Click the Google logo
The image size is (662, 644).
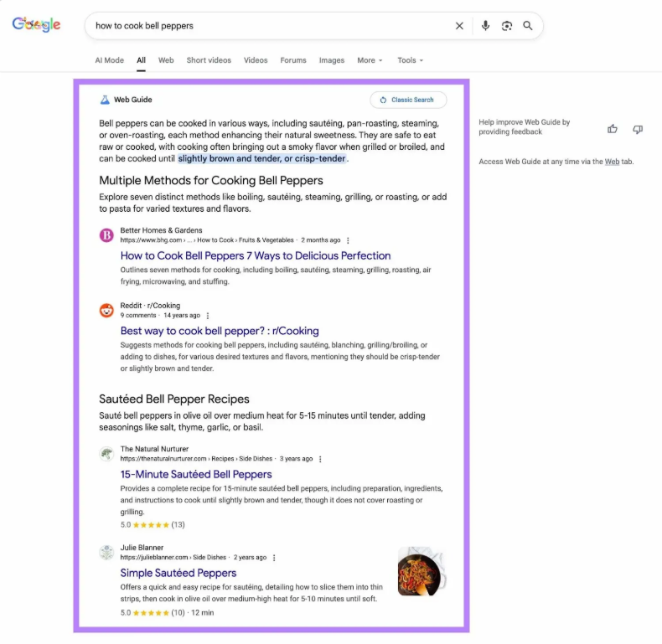pyautogui.click(x=36, y=25)
